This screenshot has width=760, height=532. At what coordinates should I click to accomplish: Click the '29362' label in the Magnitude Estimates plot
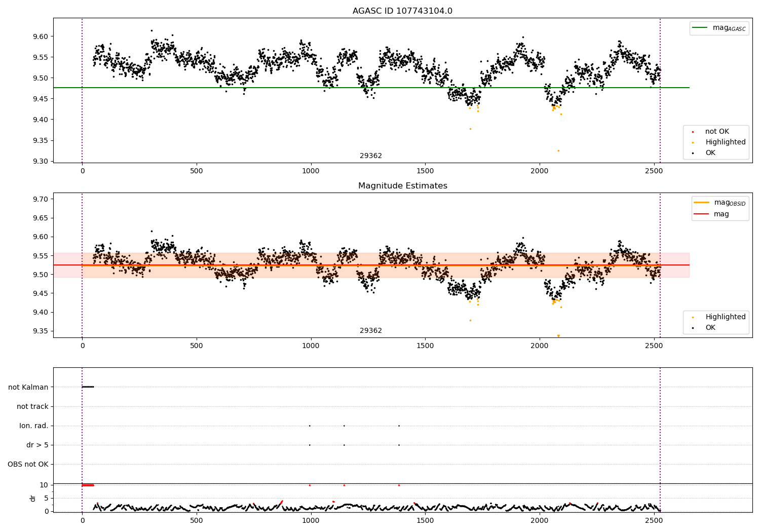click(x=371, y=331)
